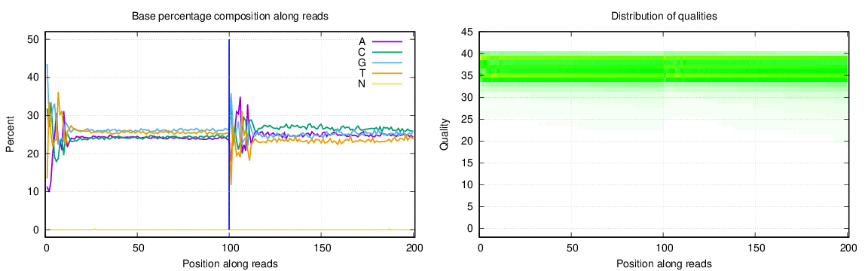Click the Quality y-axis label
868x271 pixels.
point(444,135)
